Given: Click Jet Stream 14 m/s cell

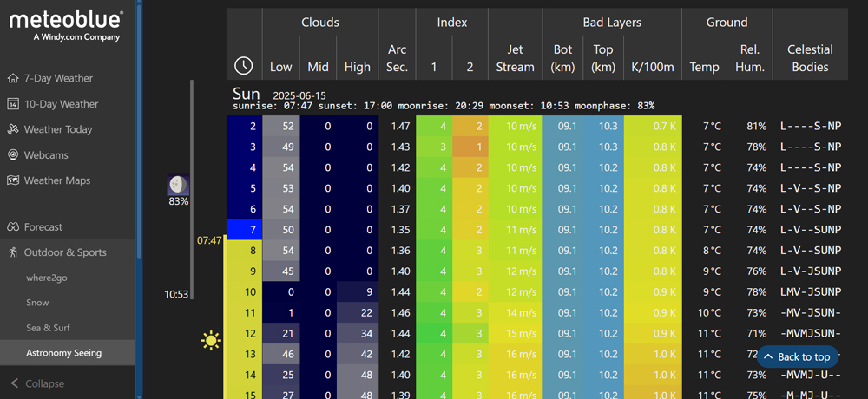Looking at the screenshot, I should pyautogui.click(x=516, y=312).
